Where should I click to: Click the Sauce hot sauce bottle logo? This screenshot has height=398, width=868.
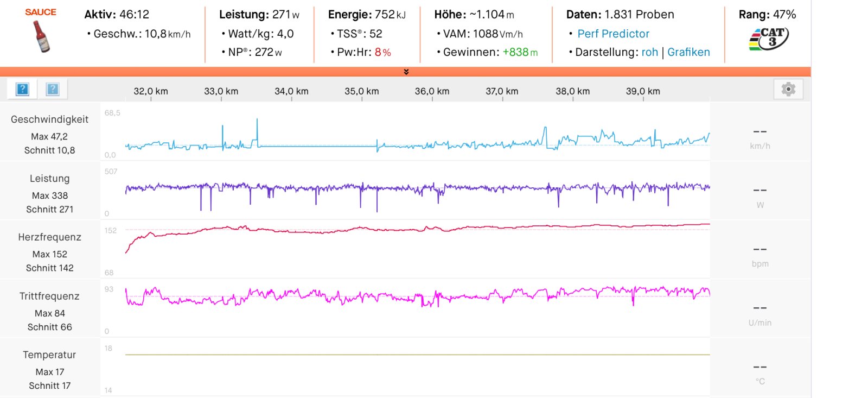[41, 36]
